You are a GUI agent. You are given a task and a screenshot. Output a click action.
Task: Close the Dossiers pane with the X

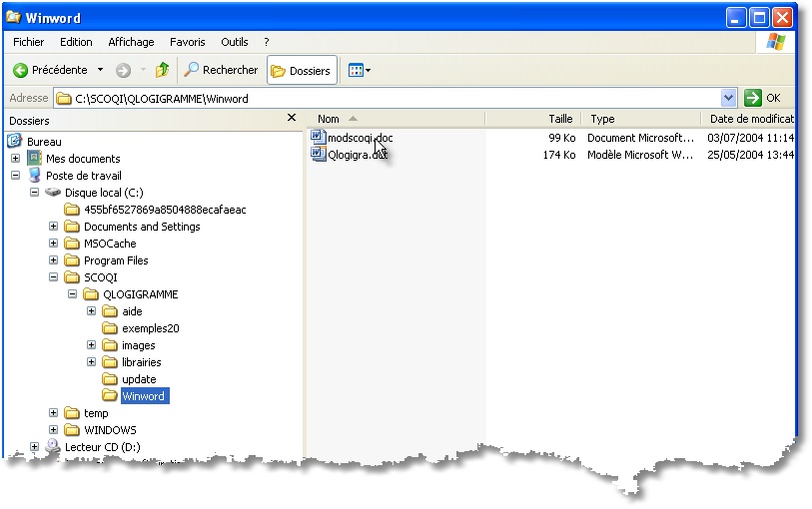[x=292, y=118]
